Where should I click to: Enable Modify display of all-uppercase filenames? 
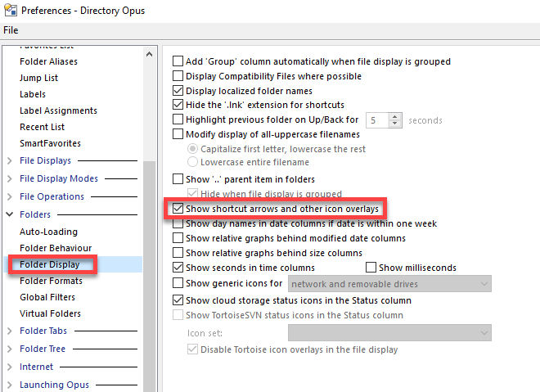pos(178,134)
